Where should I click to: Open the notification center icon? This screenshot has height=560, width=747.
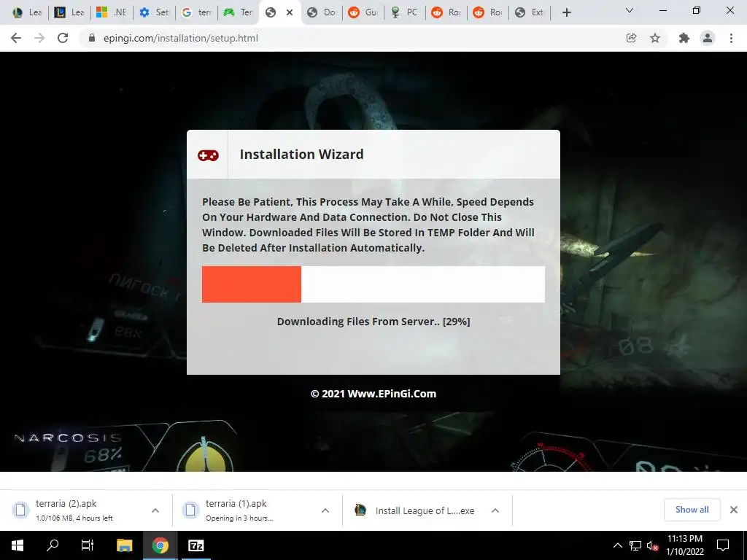tap(723, 545)
